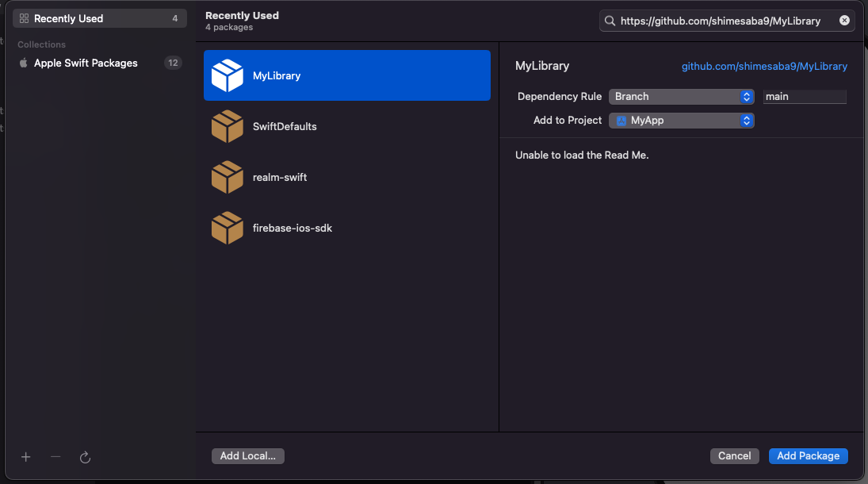The height and width of the screenshot is (484, 868).
Task: Click the Apple Swift Packages count badge 12
Action: pyautogui.click(x=173, y=63)
